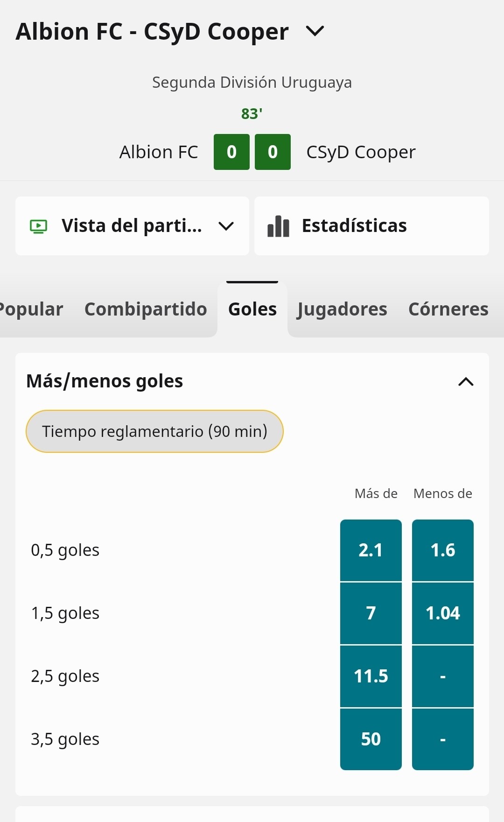Go to the Córneres tab
This screenshot has height=822, width=504.
pyautogui.click(x=448, y=309)
